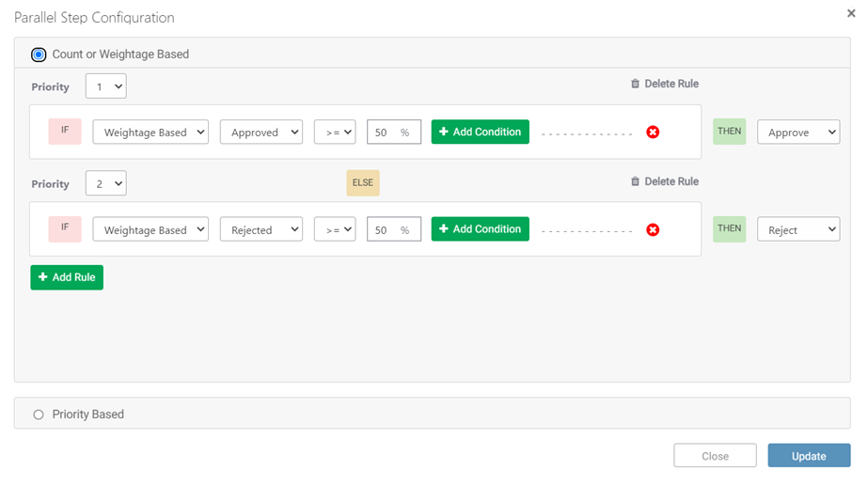This screenshot has height=485, width=868.
Task: Add a condition to the second rule
Action: [x=480, y=229]
